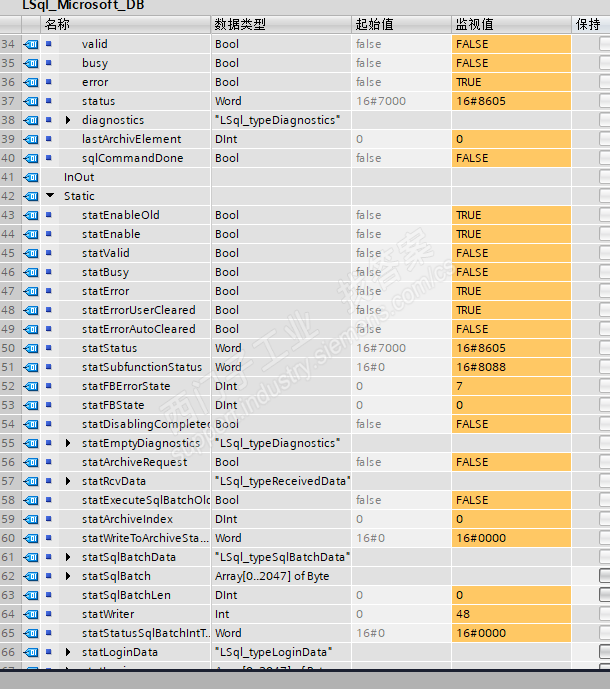This screenshot has height=689, width=610.
Task: Expand statEmptyDiagnostics structure
Action: pyautogui.click(x=68, y=443)
